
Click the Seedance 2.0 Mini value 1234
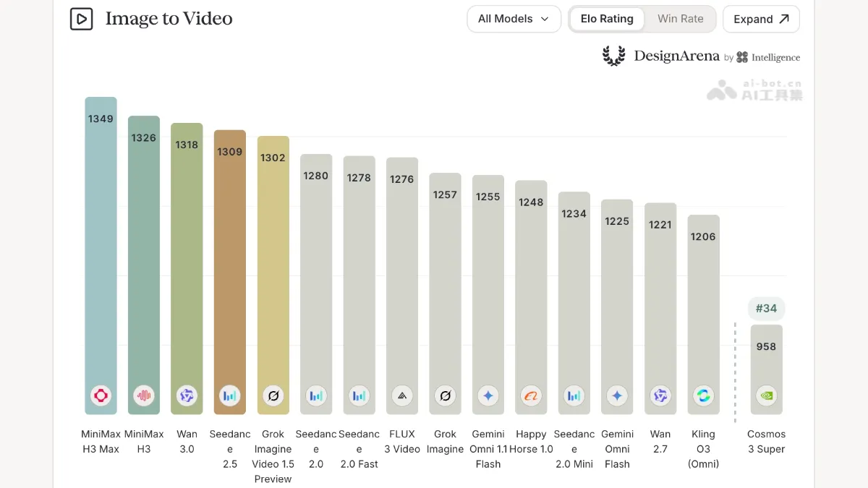pyautogui.click(x=574, y=214)
